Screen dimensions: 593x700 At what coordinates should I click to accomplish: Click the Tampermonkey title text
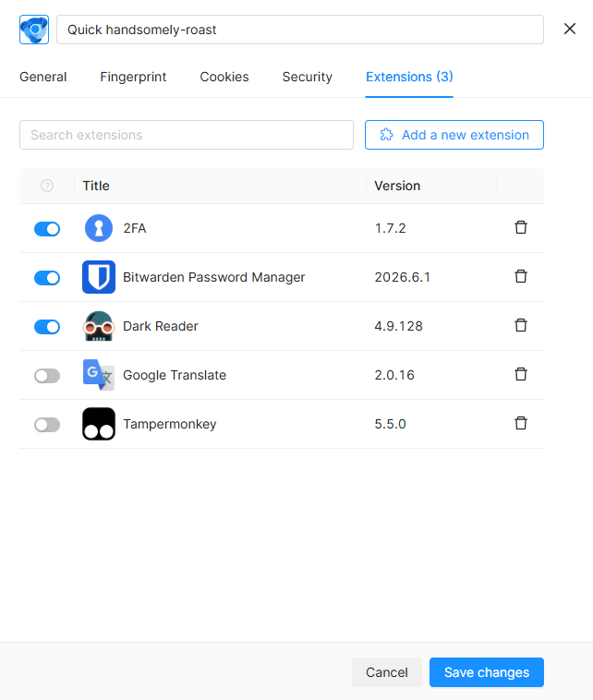pos(170,424)
